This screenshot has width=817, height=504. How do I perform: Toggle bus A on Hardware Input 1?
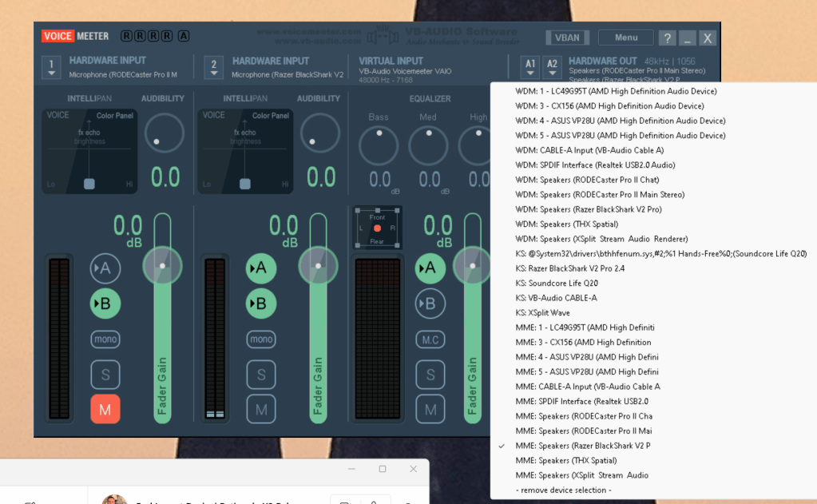click(x=105, y=268)
